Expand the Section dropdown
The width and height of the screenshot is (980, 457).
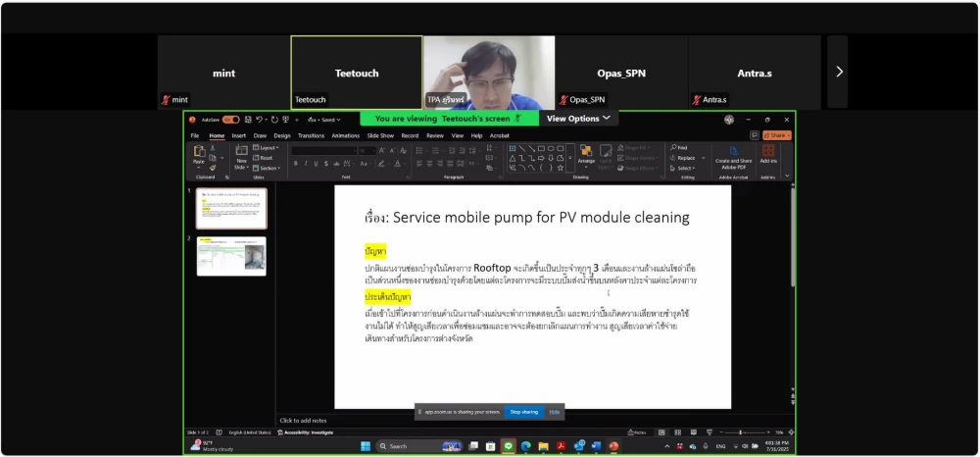point(267,168)
